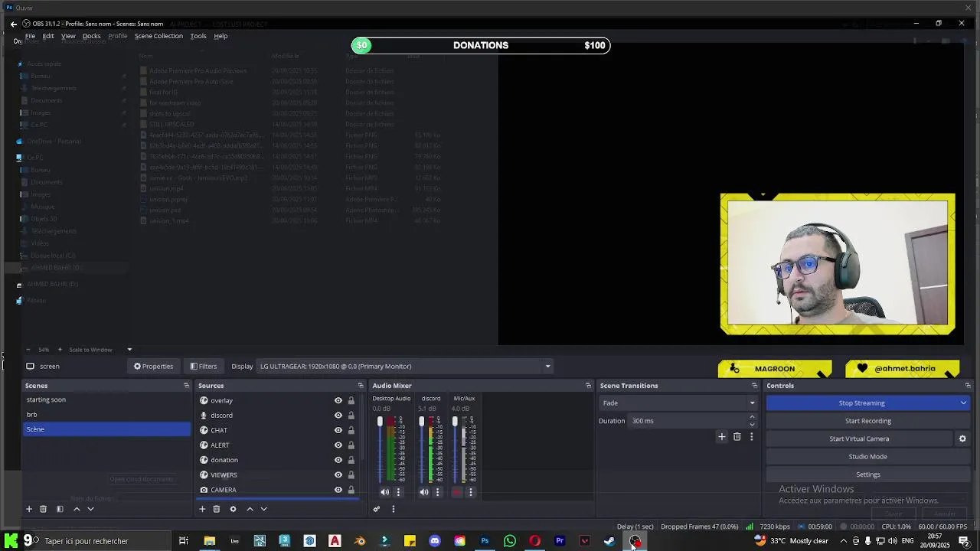Screen dimensions: 980x551
Task: Click the back arrow in OBS title bar
Action: click(x=13, y=24)
